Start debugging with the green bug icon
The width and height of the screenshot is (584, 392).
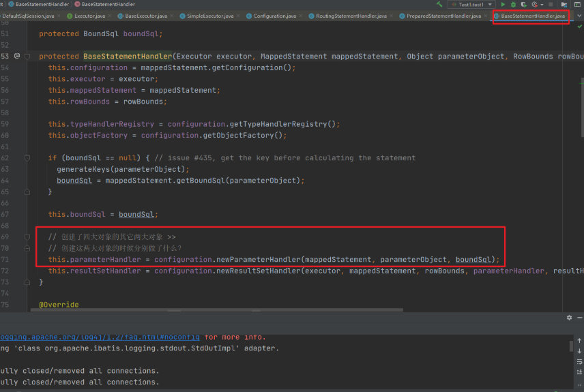(513, 5)
